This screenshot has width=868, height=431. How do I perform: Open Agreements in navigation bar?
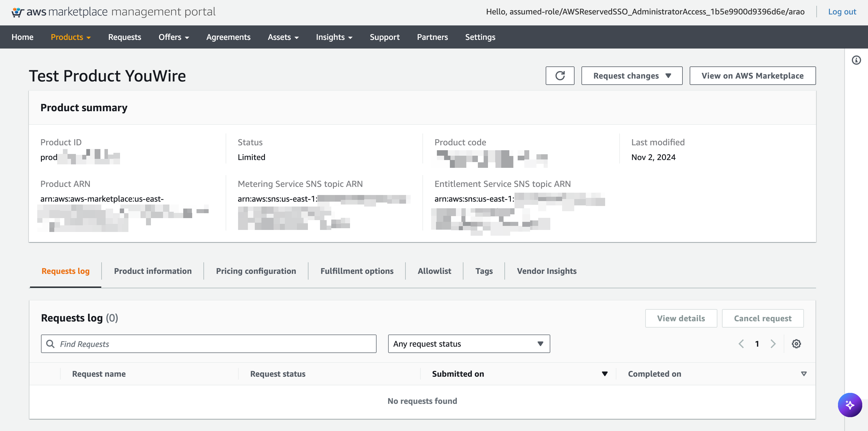click(228, 37)
